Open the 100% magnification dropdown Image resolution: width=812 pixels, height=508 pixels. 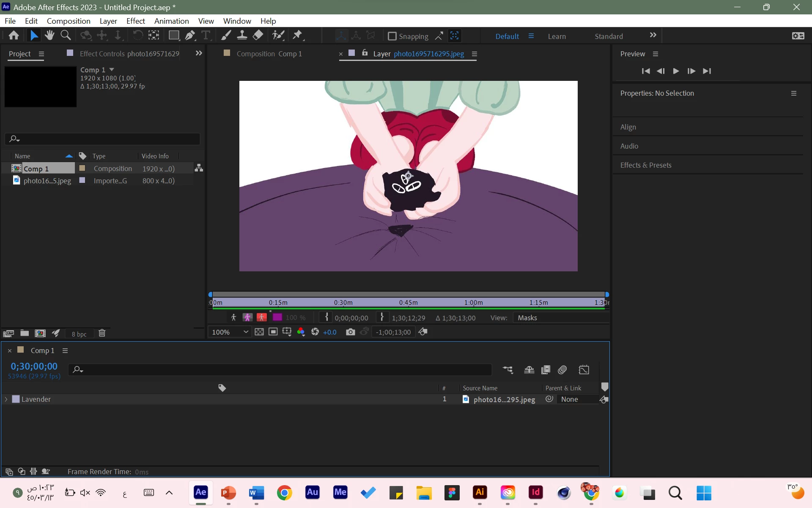230,332
